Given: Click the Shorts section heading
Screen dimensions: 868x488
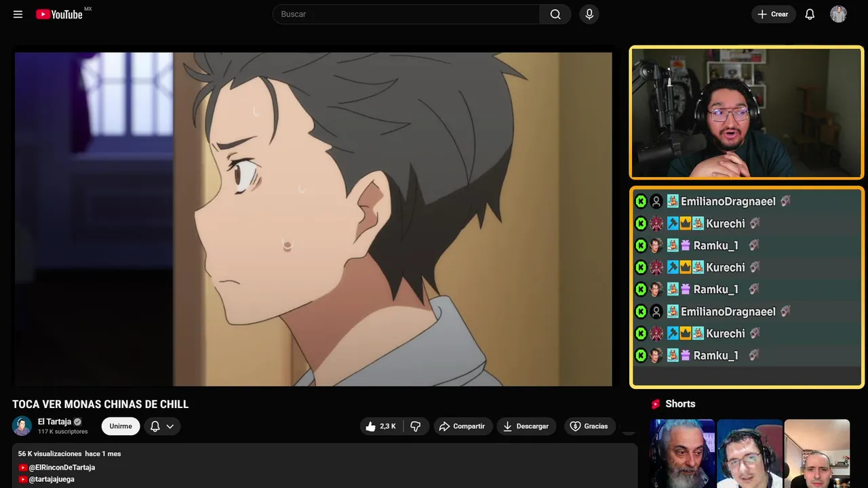Looking at the screenshot, I should (x=680, y=404).
